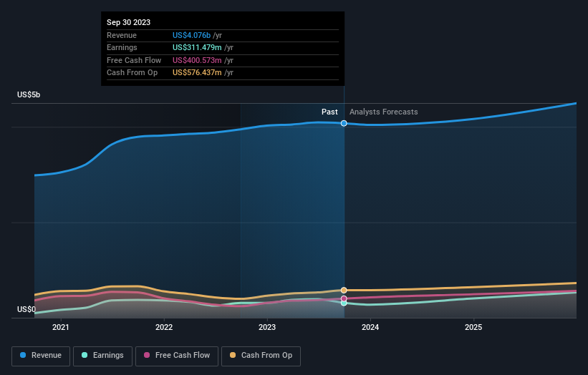Image resolution: width=588 pixels, height=375 pixels.
Task: Click the 2022 x-axis label
Action: click(164, 327)
